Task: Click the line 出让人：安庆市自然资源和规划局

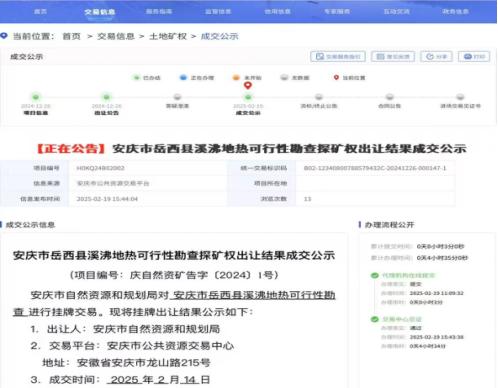Action: [125, 329]
